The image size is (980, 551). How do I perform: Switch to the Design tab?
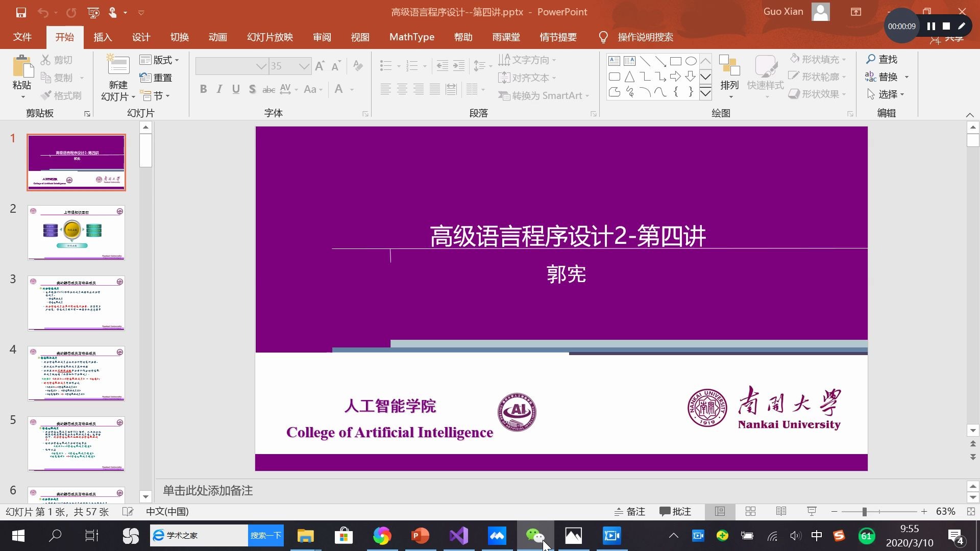click(x=141, y=37)
